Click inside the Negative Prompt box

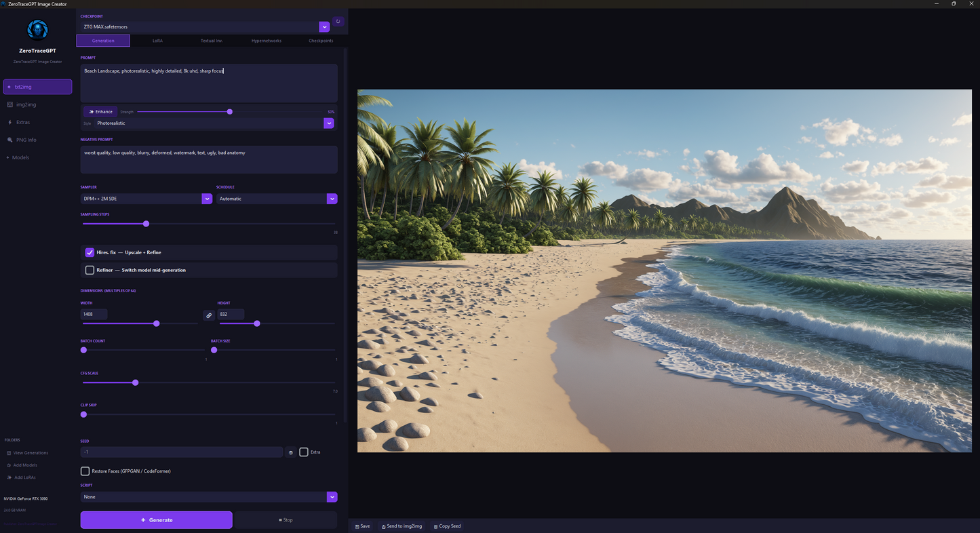(x=209, y=159)
